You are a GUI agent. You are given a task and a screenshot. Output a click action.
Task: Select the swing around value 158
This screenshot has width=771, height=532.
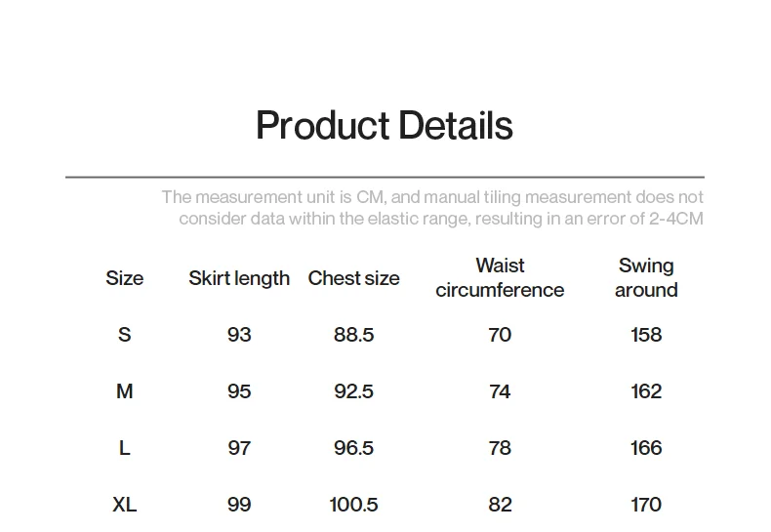tap(646, 335)
